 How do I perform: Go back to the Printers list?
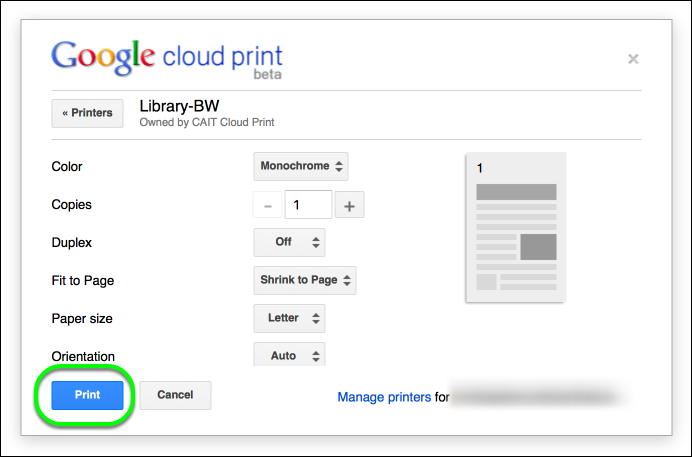coord(87,113)
